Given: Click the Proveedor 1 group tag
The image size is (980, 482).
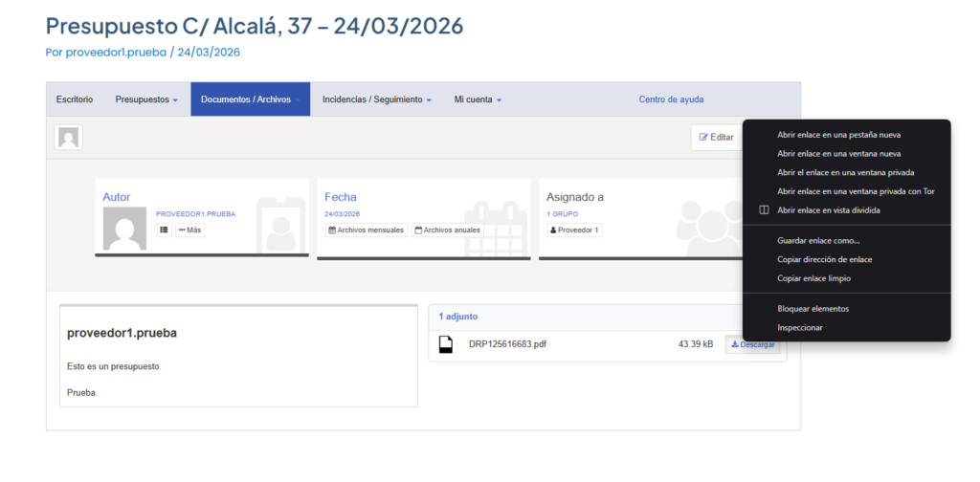Looking at the screenshot, I should click(574, 230).
